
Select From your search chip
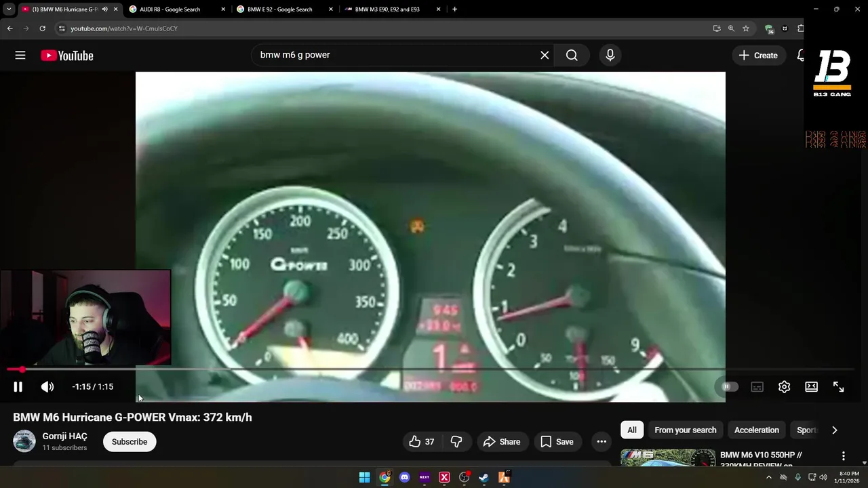(685, 430)
